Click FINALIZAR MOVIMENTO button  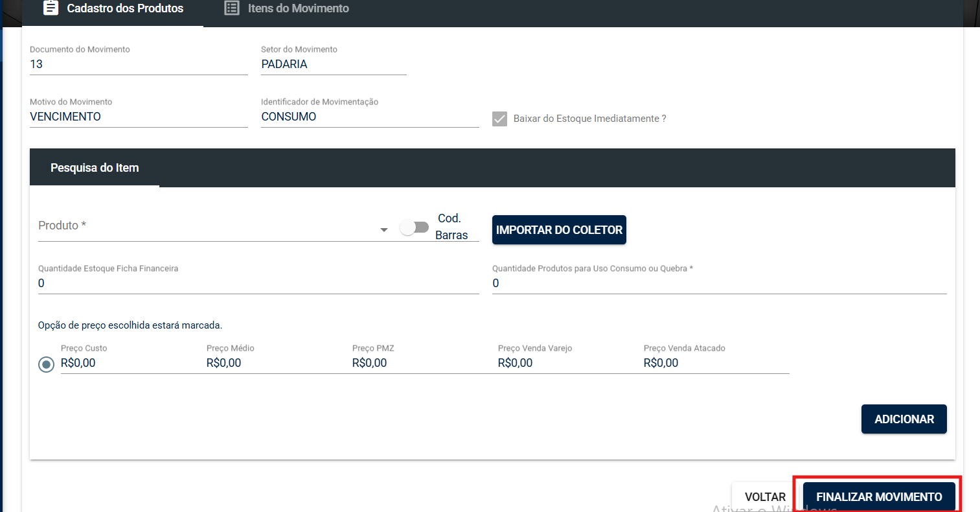pos(879,497)
